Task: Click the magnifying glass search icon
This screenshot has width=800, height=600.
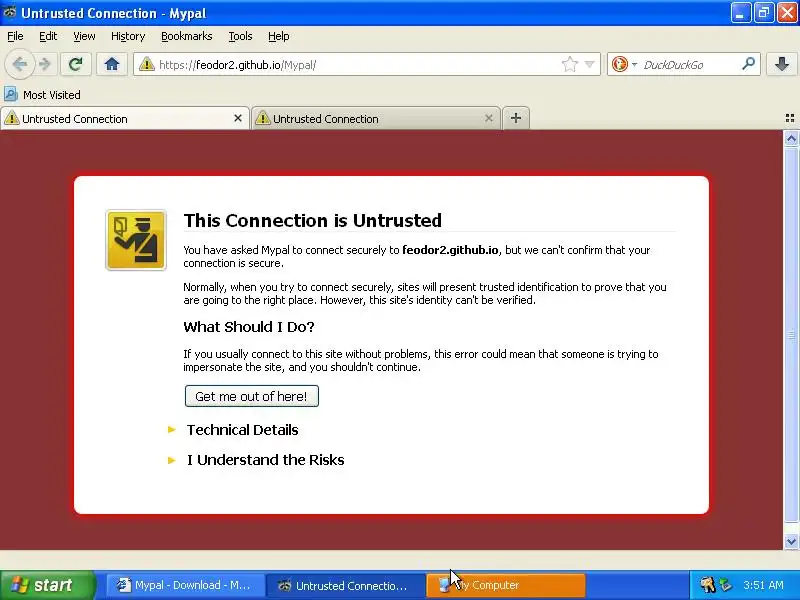Action: [x=748, y=64]
